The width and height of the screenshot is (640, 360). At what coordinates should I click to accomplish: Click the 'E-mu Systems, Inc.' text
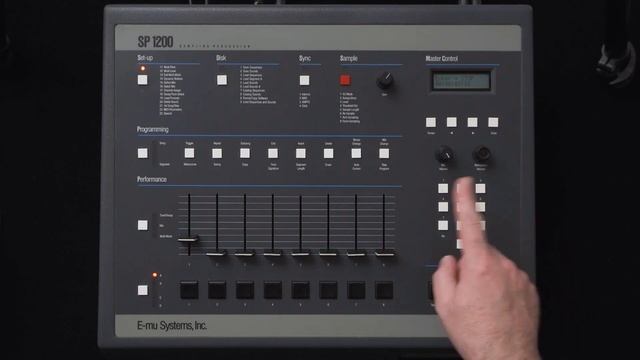point(172,326)
